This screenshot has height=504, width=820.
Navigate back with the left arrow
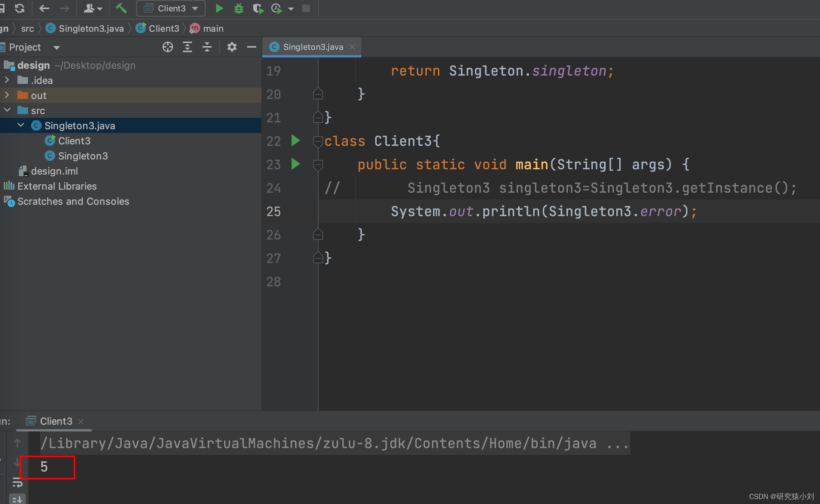44,8
